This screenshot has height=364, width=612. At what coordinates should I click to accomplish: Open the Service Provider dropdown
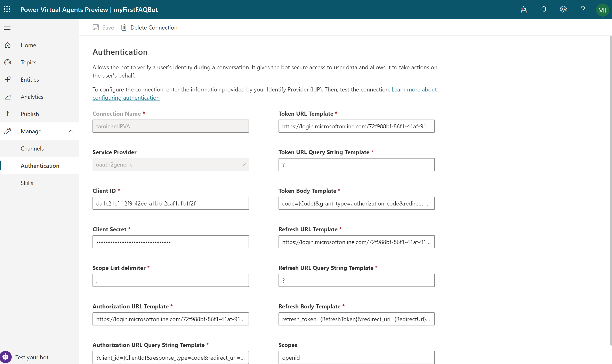coord(170,165)
